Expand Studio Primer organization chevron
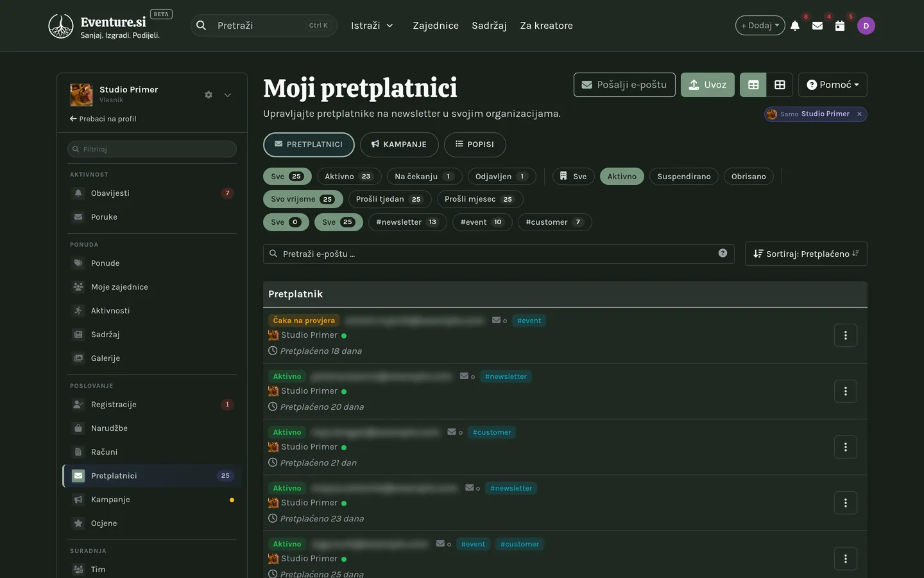This screenshot has width=924, height=578. [228, 95]
